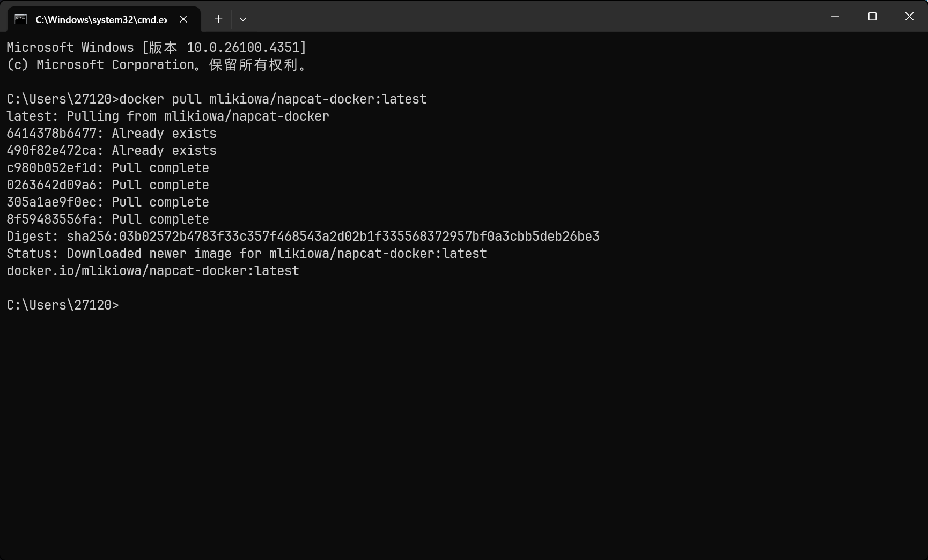Open a new terminal tab with the plus icon

pyautogui.click(x=218, y=19)
